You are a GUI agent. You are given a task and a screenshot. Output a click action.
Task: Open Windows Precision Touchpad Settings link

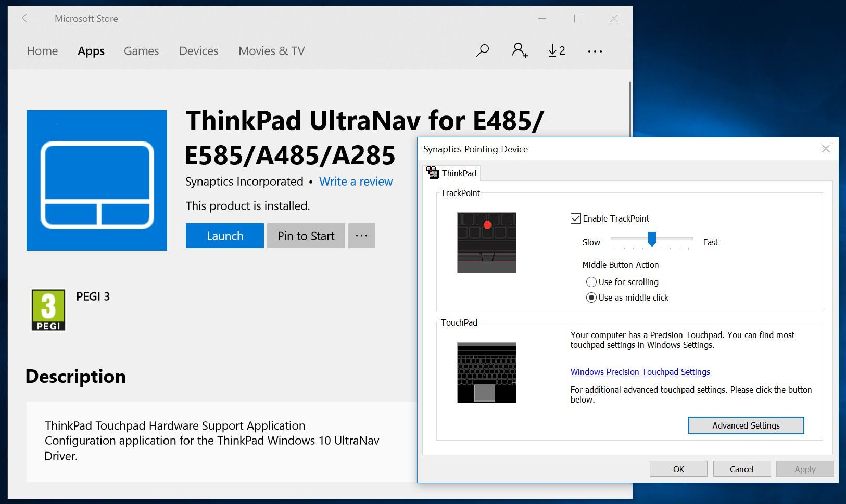coord(640,372)
